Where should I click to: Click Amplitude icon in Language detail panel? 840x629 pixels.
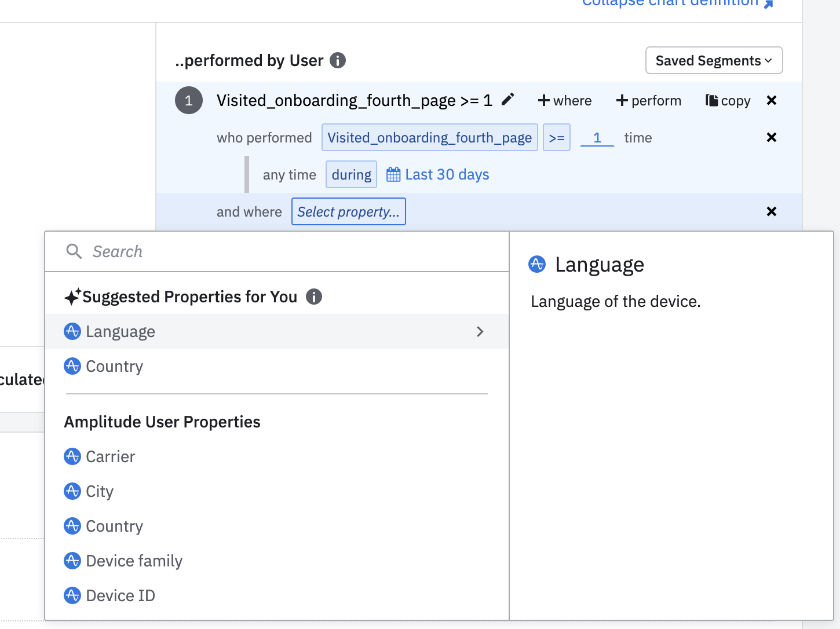coord(537,264)
